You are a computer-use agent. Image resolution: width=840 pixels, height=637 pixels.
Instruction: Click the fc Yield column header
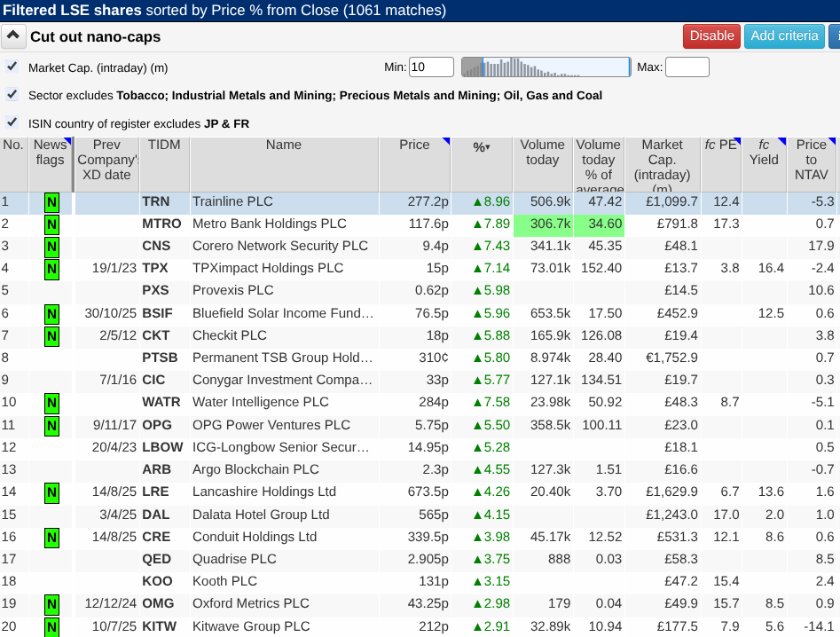[764, 164]
